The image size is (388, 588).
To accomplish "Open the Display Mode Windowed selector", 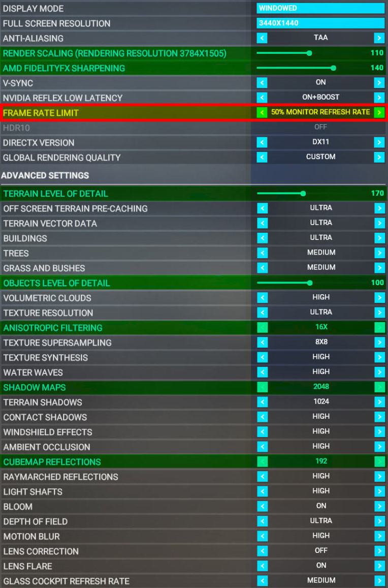I will (x=320, y=8).
